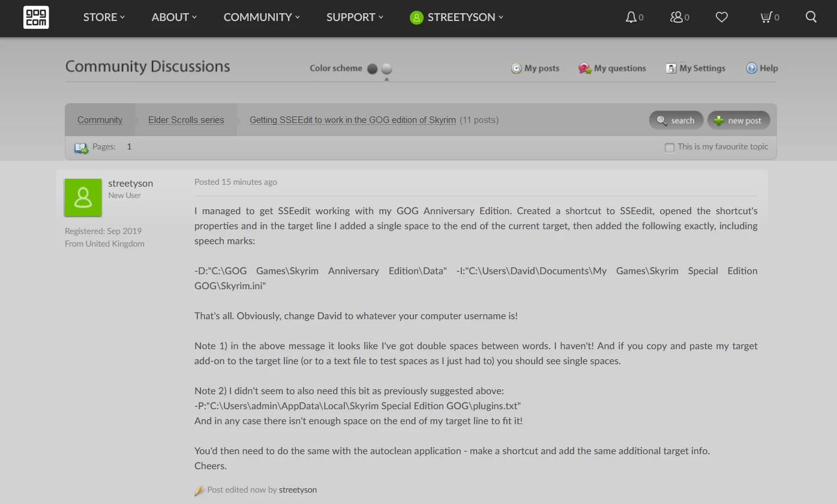
Task: Click the forum search button
Action: point(676,121)
